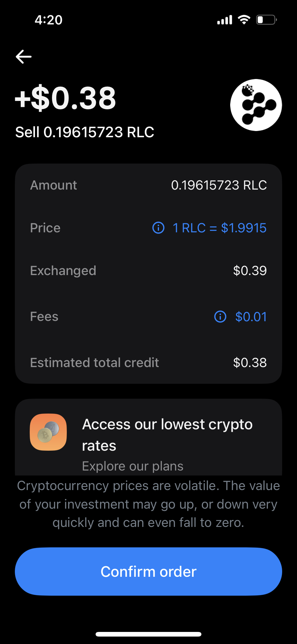
Task: Tap the Estimated total credit amount
Action: click(250, 363)
